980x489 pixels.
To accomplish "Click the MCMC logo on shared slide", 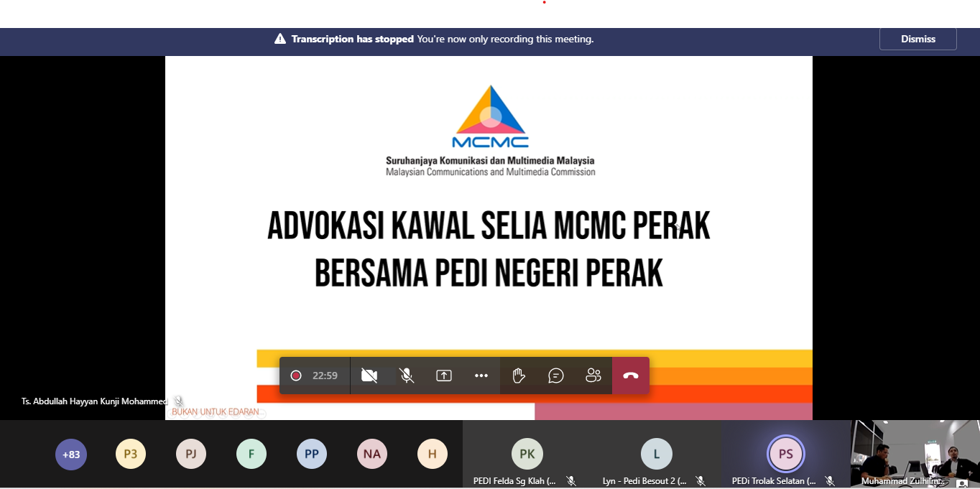I will point(490,116).
